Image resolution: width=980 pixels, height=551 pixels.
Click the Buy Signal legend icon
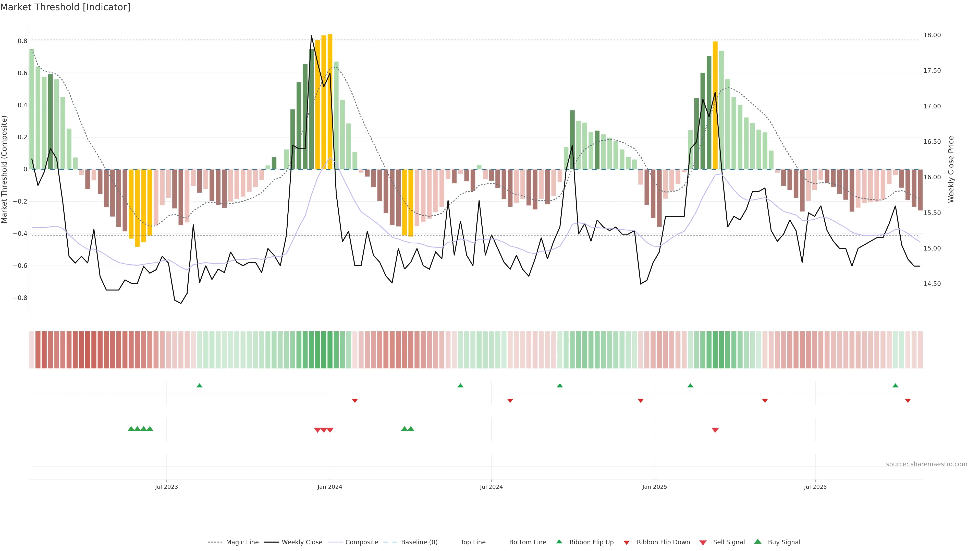coord(757,542)
